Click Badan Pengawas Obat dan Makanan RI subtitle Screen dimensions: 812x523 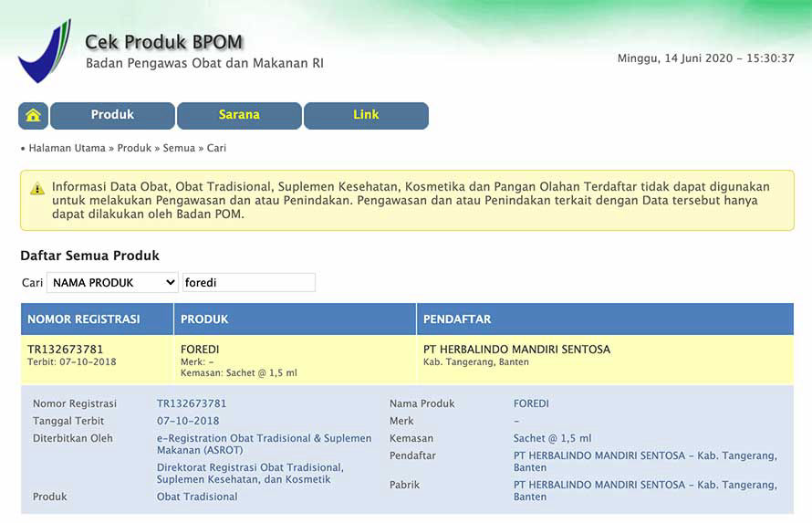coord(204,64)
